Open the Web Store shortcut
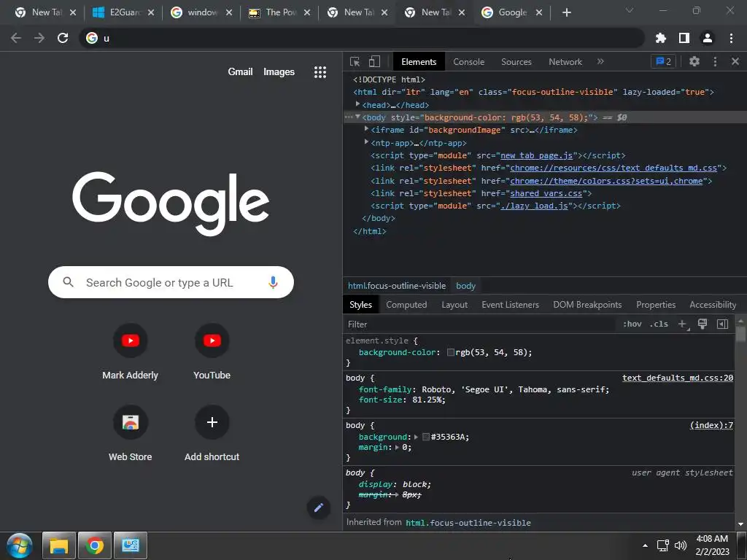The width and height of the screenshot is (747, 560). point(130,433)
